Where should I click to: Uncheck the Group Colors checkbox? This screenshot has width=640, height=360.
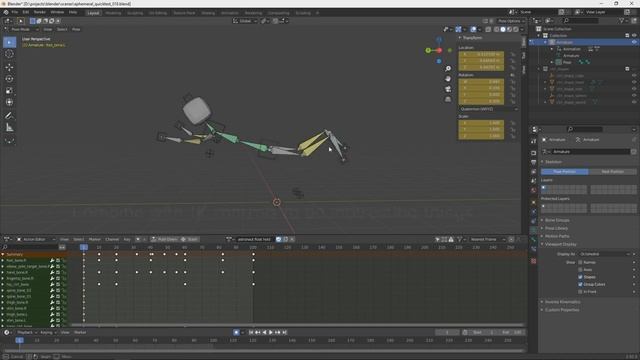(580, 284)
